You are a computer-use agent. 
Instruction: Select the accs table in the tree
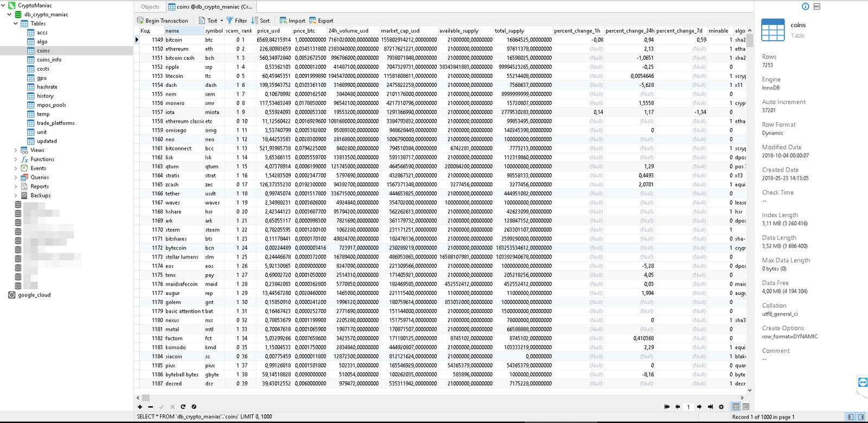tap(42, 33)
